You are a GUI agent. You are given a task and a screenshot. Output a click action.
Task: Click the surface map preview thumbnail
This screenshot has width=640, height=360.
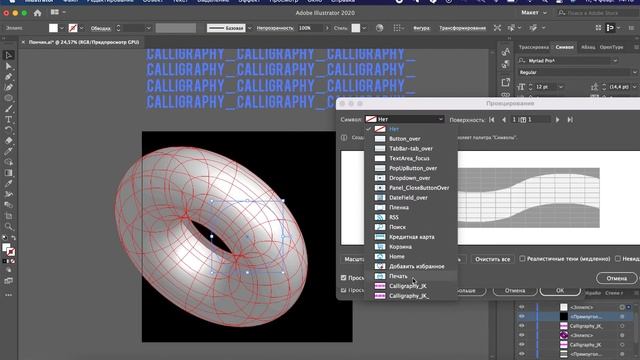[x=529, y=198]
